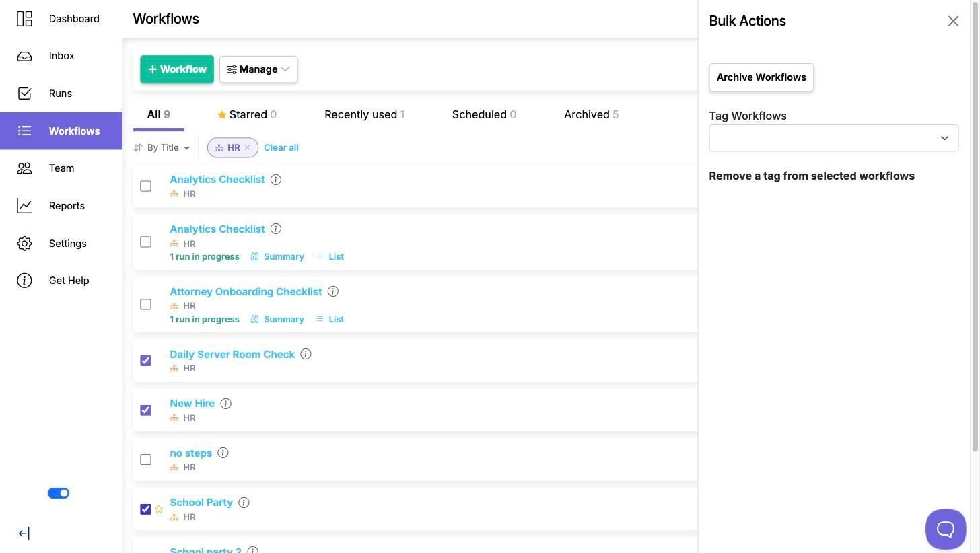Open the chat support bubble
Screen dimensions: 980x553
(946, 529)
